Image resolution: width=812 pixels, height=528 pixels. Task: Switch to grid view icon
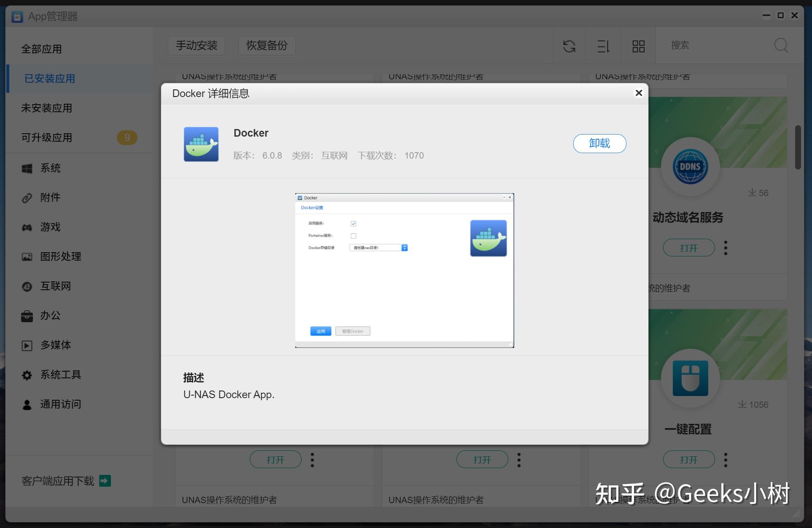638,46
